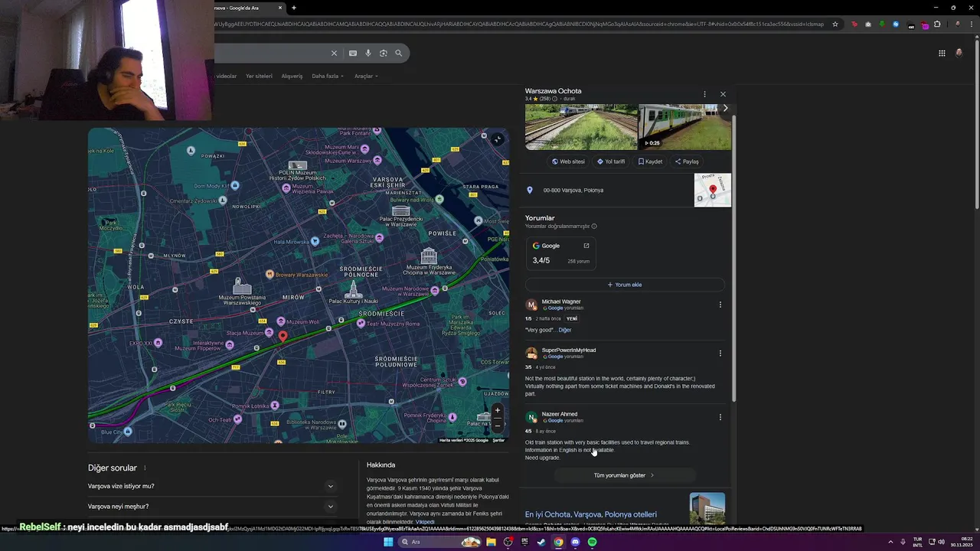980x551 pixels.
Task: Click the red station pin on map
Action: [x=283, y=335]
